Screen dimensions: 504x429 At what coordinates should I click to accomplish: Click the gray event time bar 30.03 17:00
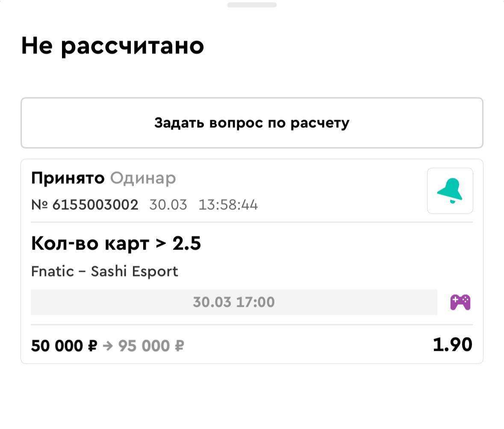click(x=234, y=302)
